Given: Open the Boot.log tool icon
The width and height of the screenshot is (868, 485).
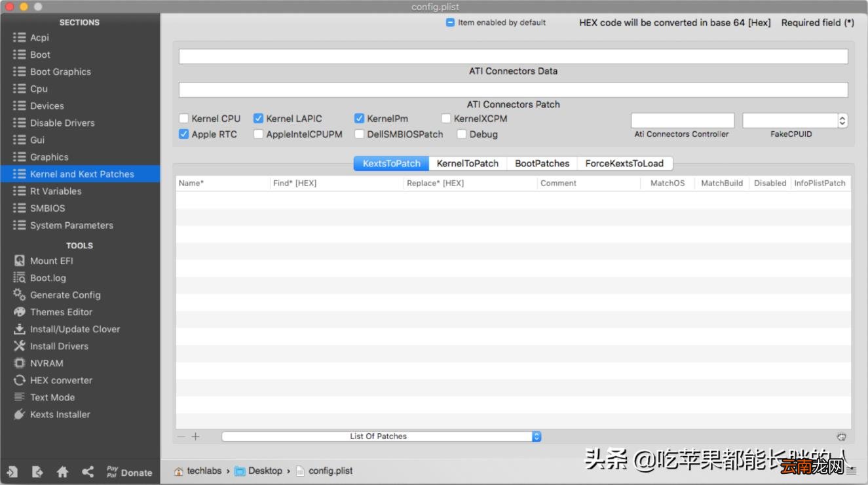Looking at the screenshot, I should point(20,278).
